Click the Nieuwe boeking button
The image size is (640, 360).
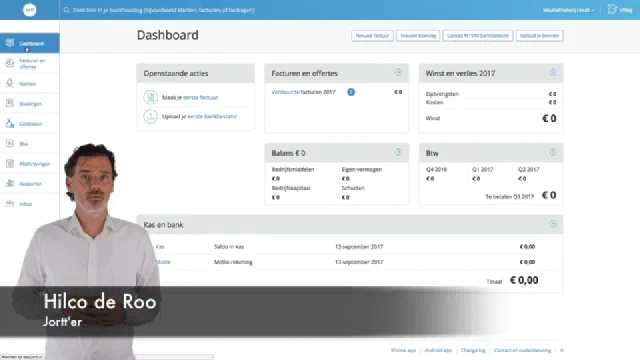pyautogui.click(x=418, y=36)
